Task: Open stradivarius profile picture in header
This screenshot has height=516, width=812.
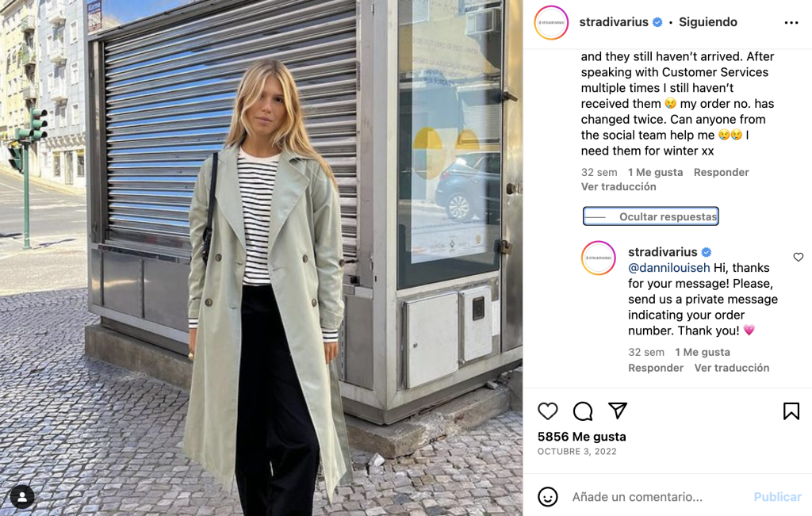Action: coord(551,23)
